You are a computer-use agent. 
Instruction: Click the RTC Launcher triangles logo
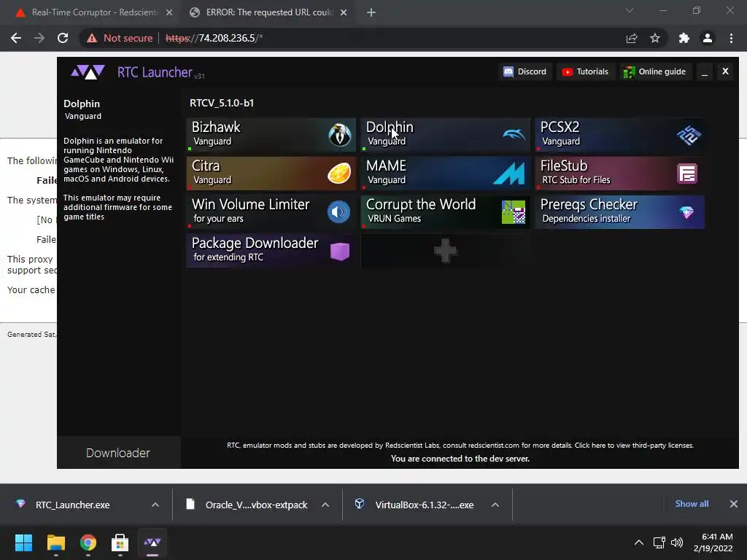coord(88,72)
